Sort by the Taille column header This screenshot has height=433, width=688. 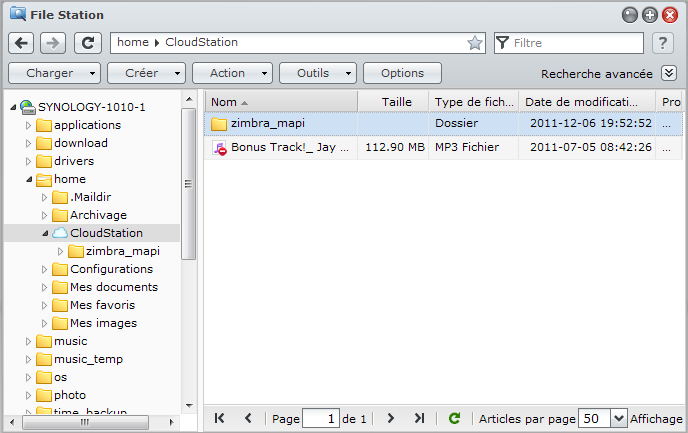coord(393,102)
